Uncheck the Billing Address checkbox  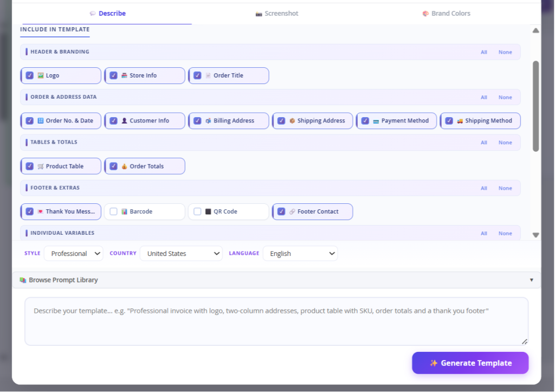pyautogui.click(x=197, y=121)
